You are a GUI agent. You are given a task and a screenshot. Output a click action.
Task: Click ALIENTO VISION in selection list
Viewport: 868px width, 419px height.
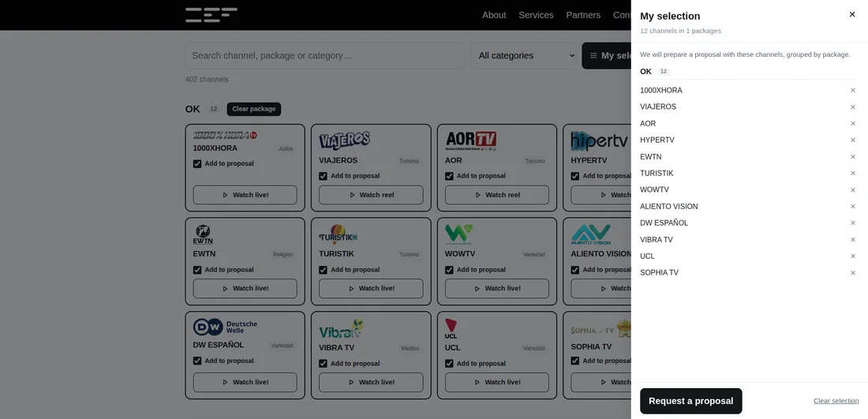668,207
